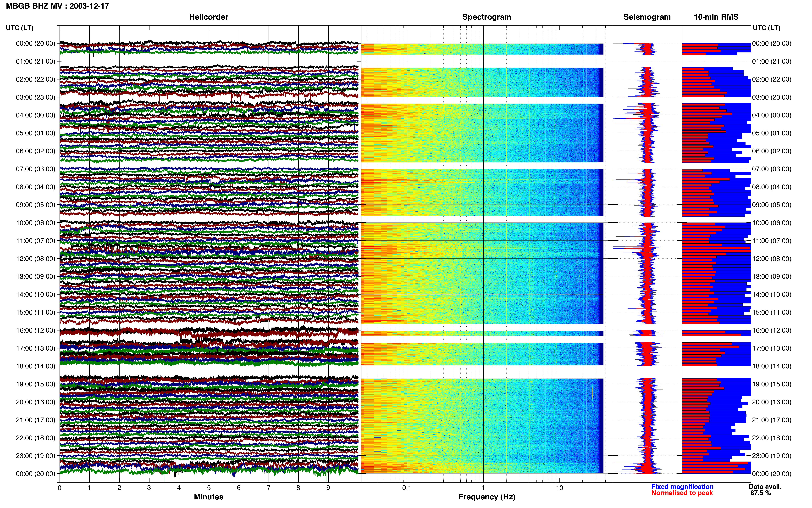The height and width of the screenshot is (508, 812).
Task: Click the 'Data avail.' label
Action: coord(765,487)
